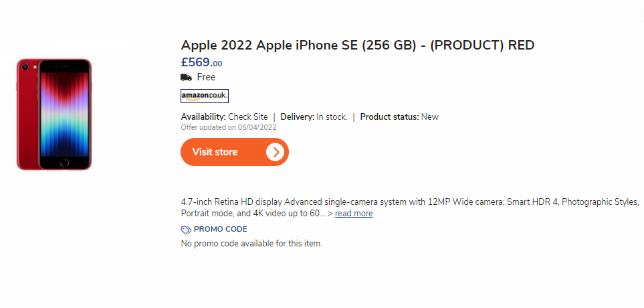Click the 4.7-inch Retina HD description text

[x=410, y=208]
